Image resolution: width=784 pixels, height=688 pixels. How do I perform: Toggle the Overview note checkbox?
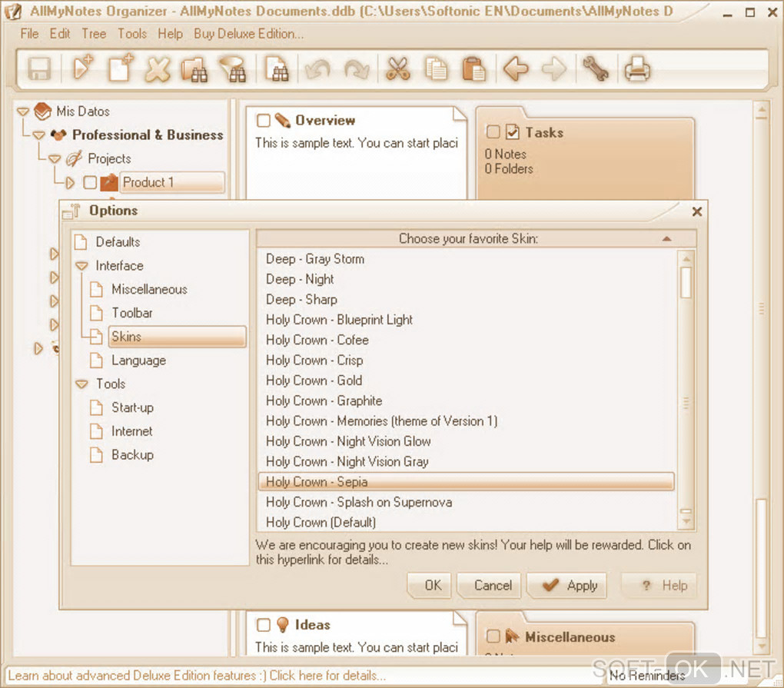tap(264, 121)
